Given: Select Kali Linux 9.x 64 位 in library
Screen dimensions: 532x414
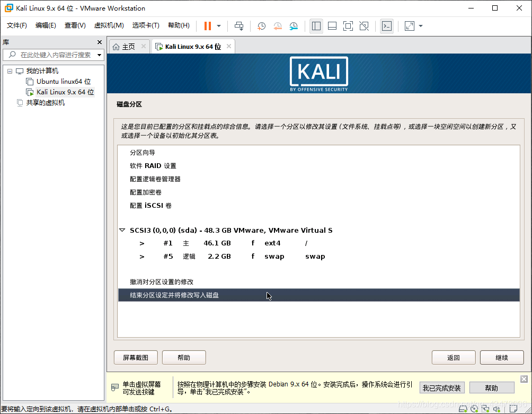Looking at the screenshot, I should (x=65, y=92).
